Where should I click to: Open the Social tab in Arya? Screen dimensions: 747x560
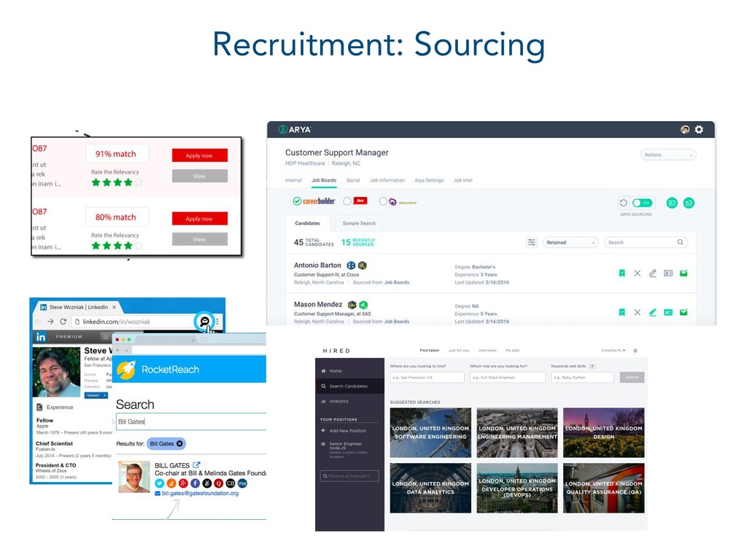(x=353, y=181)
